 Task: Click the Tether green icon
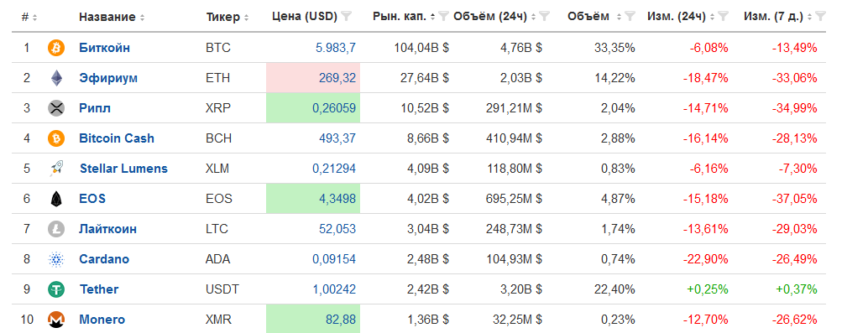point(56,289)
